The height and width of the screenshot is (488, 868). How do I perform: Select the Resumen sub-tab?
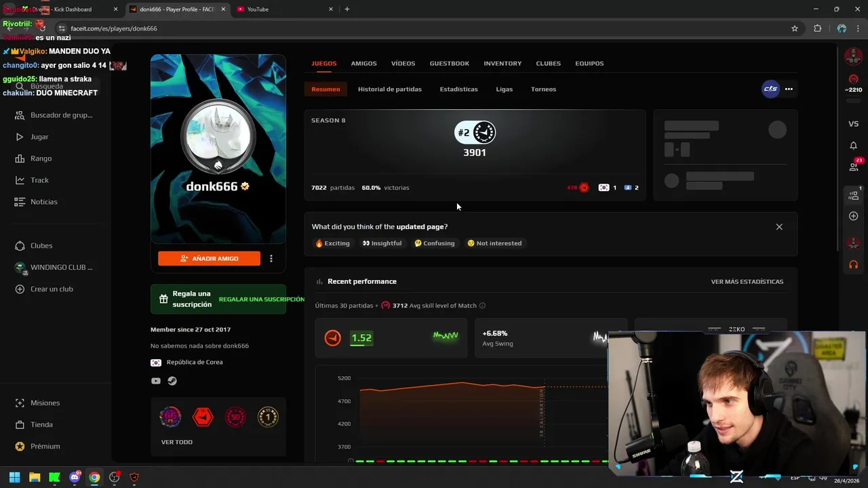[325, 89]
